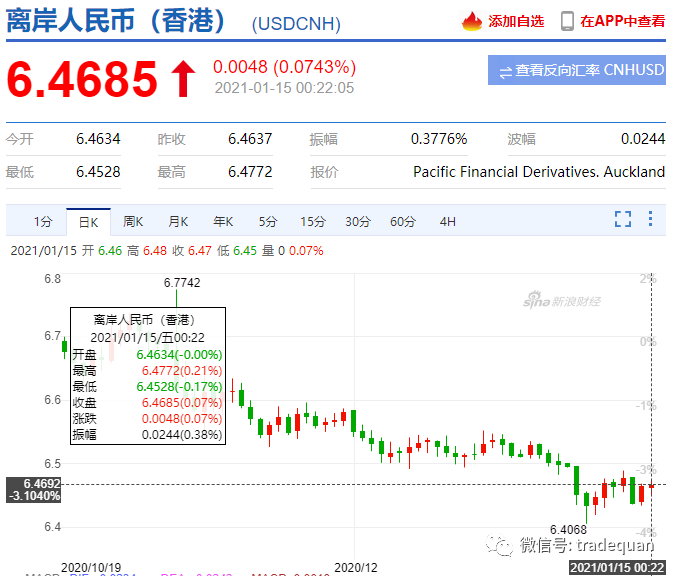Click the 6.4692 crosshair price tag

(x=34, y=490)
